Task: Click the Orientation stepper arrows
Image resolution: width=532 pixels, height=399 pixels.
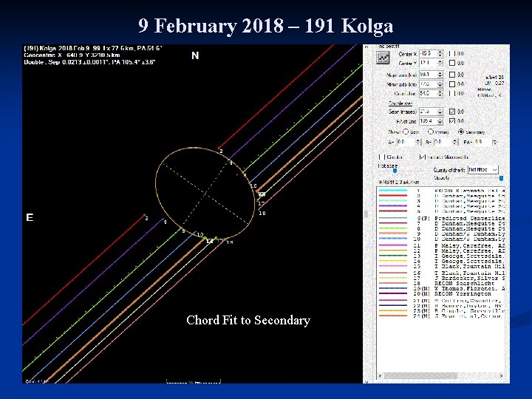Action: point(440,93)
